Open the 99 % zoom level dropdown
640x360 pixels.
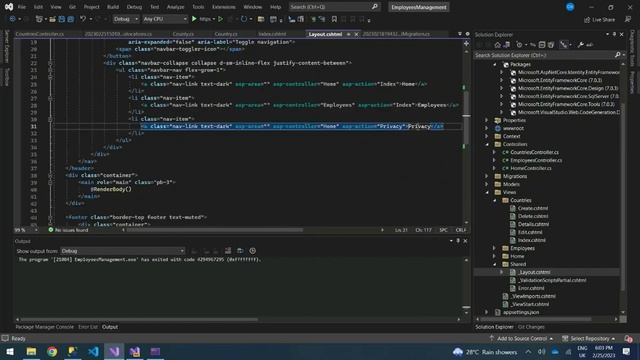pos(27,230)
